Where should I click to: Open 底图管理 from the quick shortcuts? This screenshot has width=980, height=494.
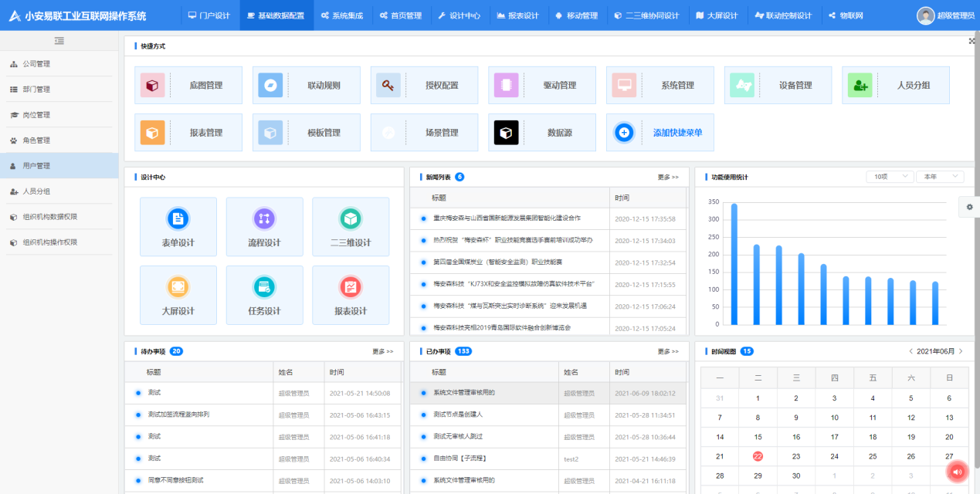pos(188,85)
